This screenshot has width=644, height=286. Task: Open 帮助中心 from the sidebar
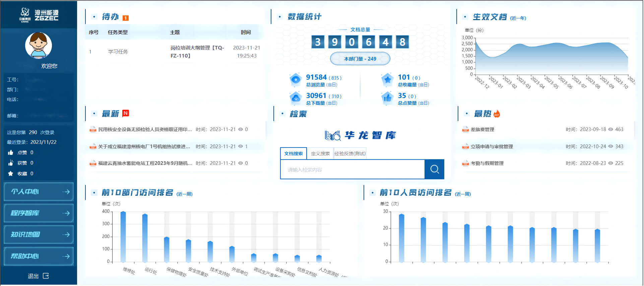(x=39, y=256)
